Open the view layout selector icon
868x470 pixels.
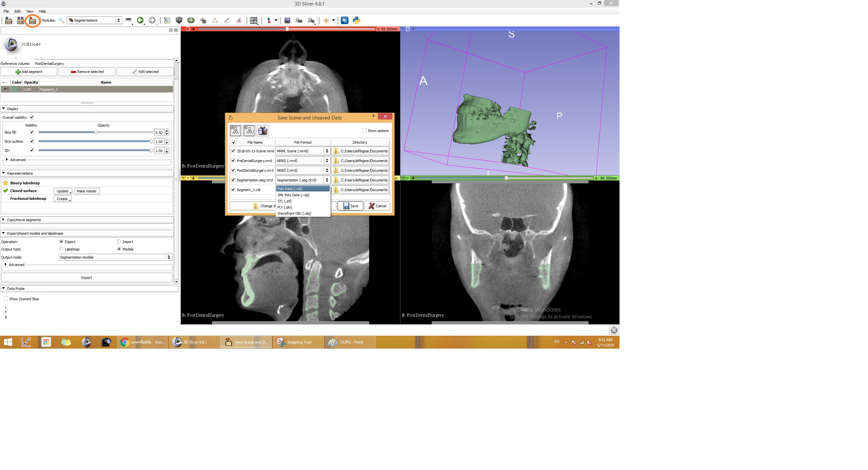pos(254,21)
